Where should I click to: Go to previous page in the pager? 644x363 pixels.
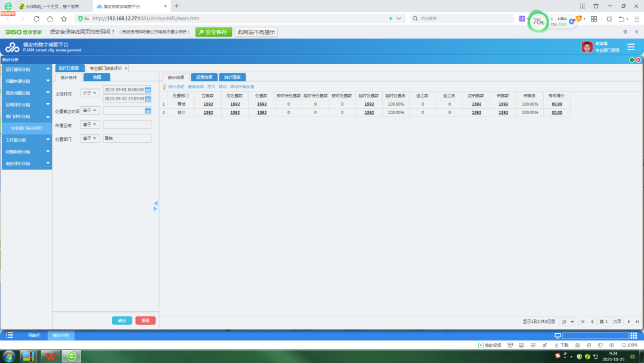coord(592,321)
